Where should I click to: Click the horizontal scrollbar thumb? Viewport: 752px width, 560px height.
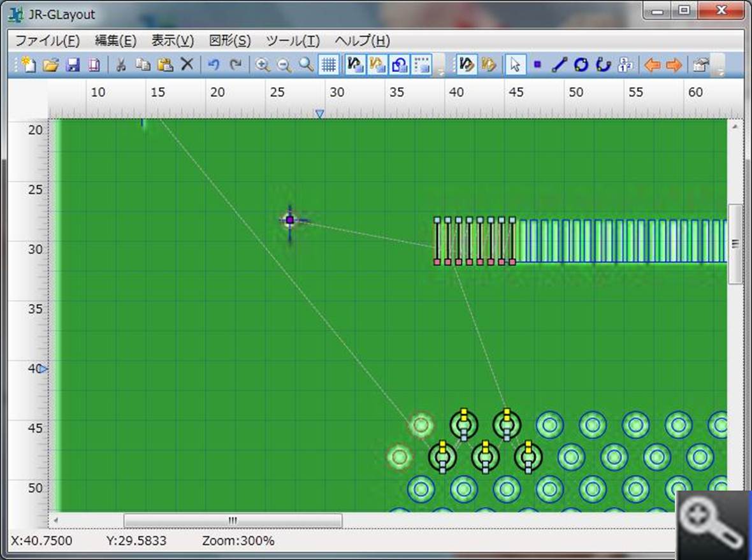[x=233, y=521]
